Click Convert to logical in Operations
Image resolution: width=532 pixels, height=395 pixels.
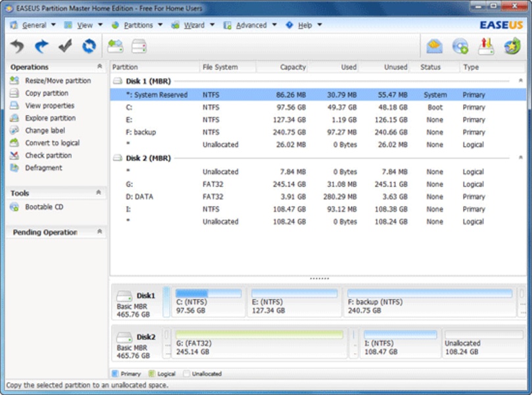coord(52,143)
